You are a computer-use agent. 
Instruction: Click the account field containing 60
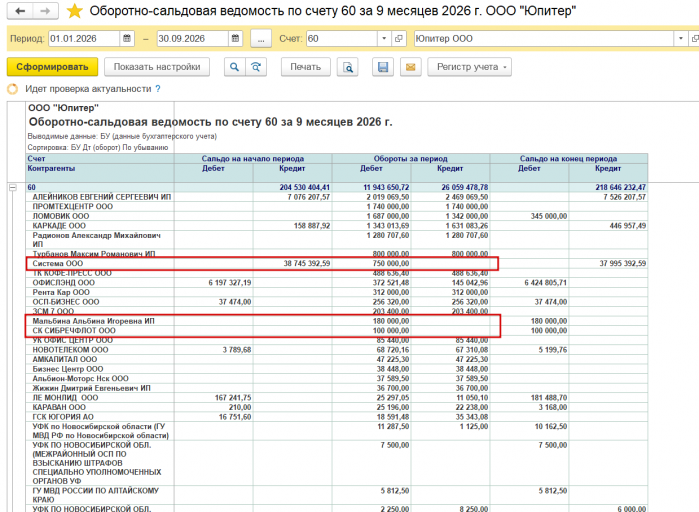point(341,38)
